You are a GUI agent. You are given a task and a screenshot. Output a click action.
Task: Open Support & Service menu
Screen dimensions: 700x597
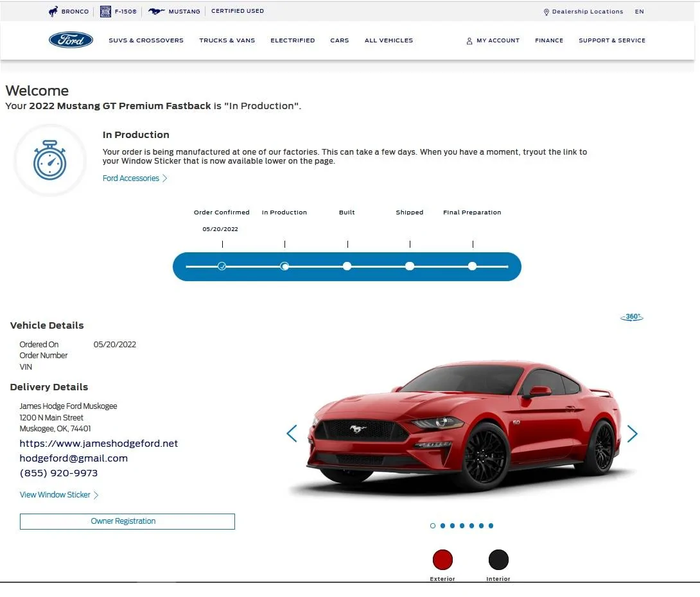[611, 40]
